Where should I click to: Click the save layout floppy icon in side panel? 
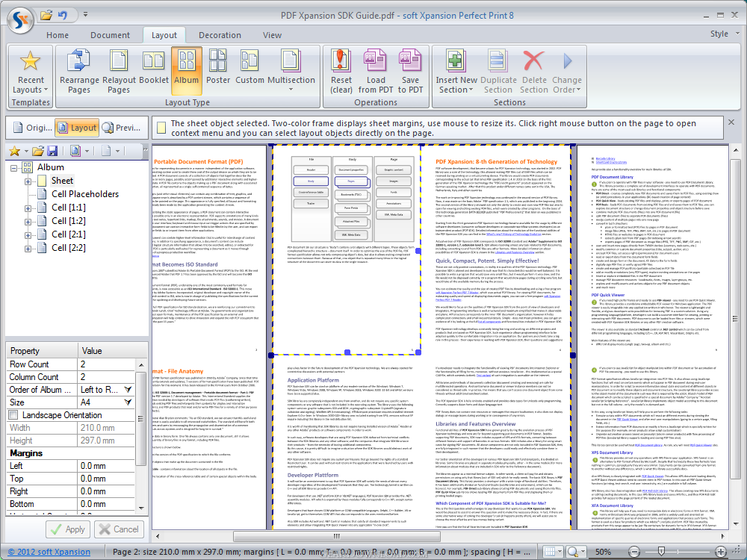(x=52, y=151)
